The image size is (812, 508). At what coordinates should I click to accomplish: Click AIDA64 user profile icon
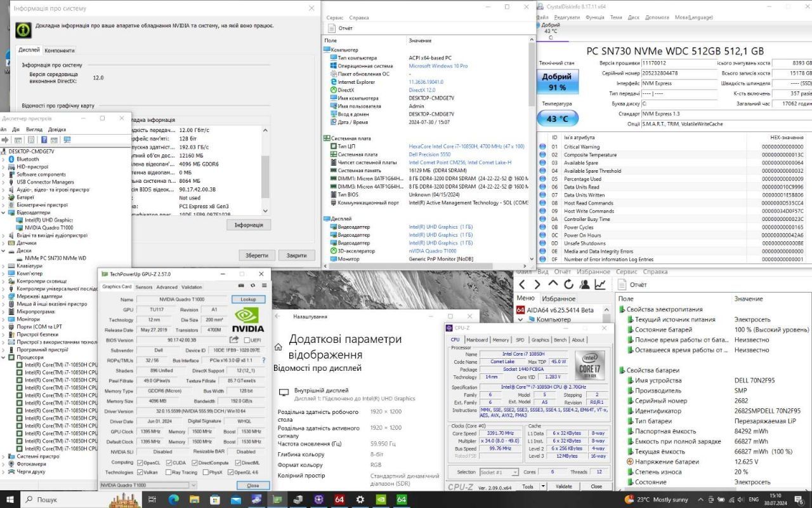pos(584,284)
